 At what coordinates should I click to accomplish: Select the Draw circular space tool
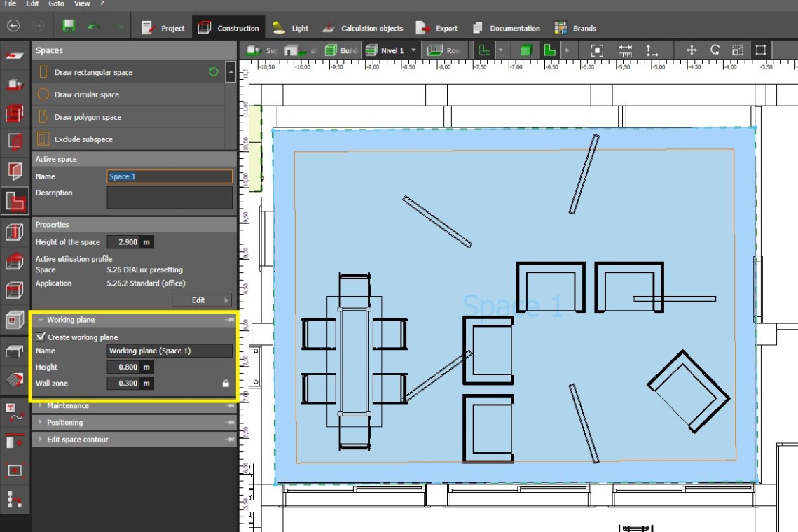click(x=87, y=94)
